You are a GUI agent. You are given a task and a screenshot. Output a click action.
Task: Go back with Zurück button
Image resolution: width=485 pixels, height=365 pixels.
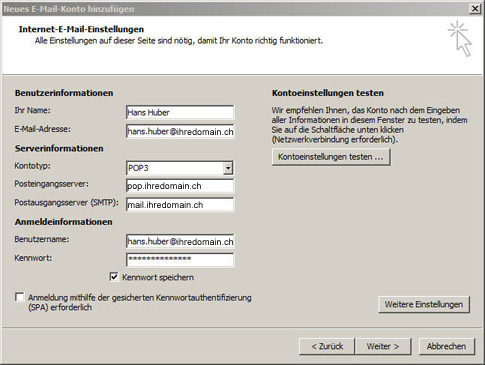327,347
